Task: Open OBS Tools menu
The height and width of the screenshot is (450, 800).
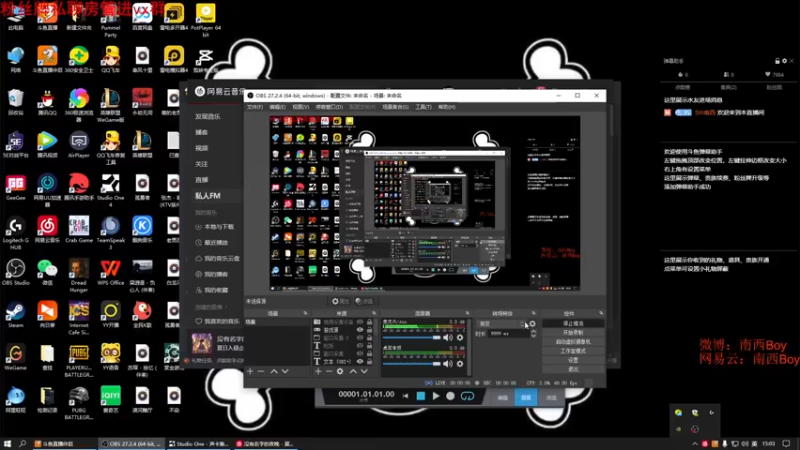Action: 423,107
